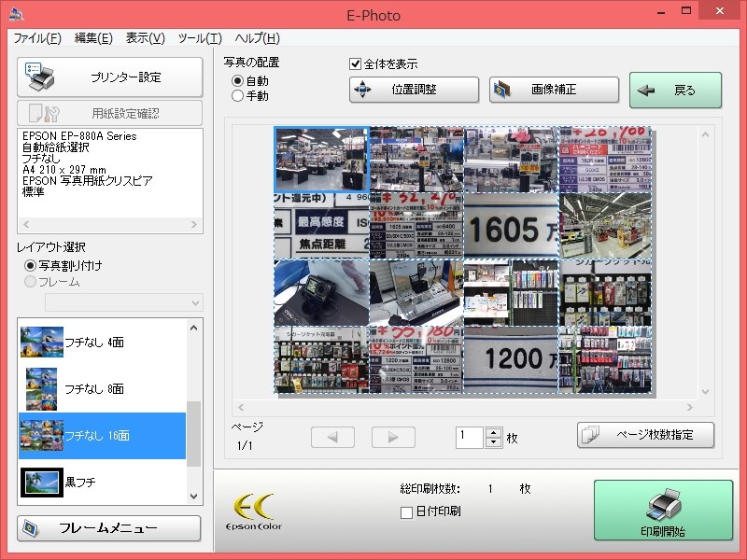Increase copies with the up stepper arrow
This screenshot has height=560, width=747.
494,432
